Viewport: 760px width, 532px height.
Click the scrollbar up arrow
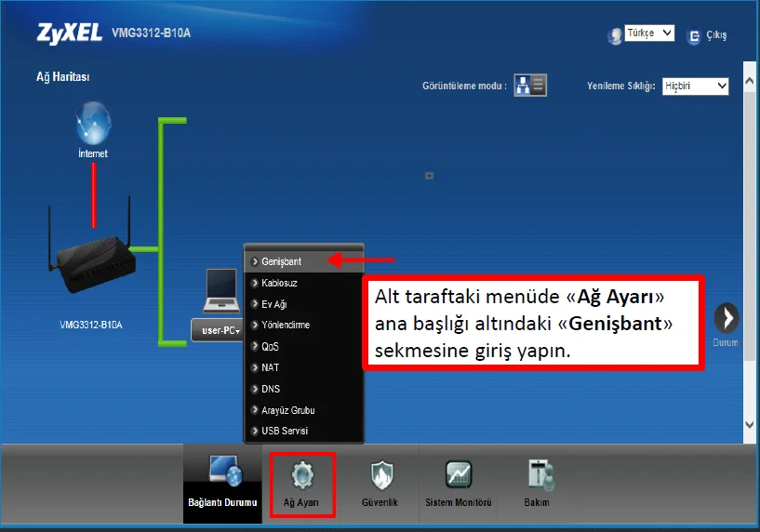750,81
